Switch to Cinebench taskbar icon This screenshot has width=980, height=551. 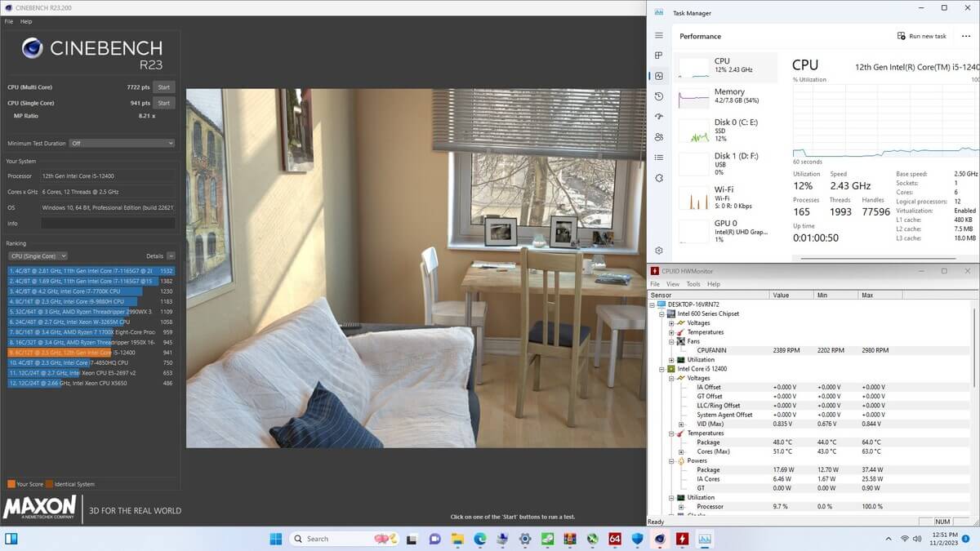[x=660, y=539]
